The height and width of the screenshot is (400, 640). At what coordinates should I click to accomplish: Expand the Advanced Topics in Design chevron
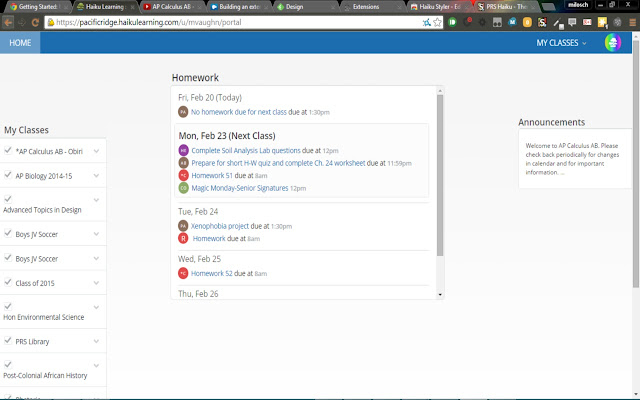point(96,200)
